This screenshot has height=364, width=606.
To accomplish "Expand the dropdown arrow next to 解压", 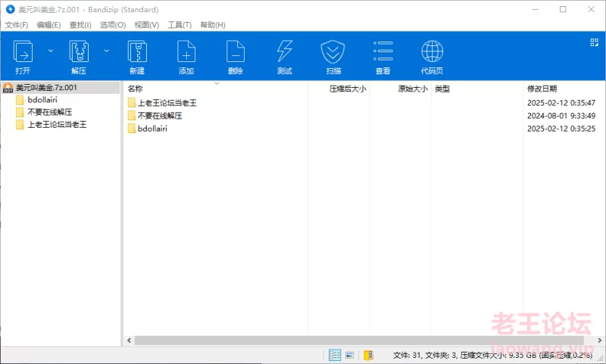I will (x=107, y=51).
